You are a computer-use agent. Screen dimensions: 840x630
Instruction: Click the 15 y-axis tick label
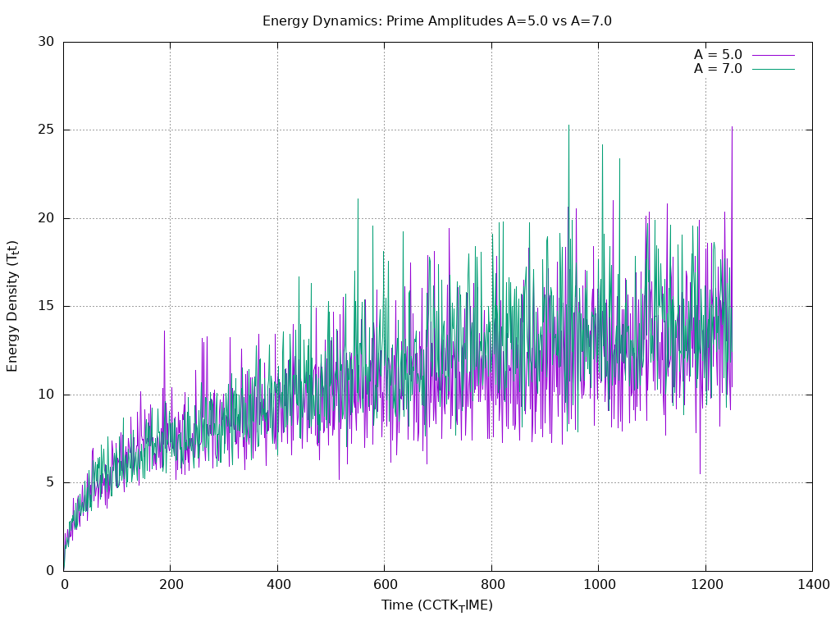click(48, 307)
